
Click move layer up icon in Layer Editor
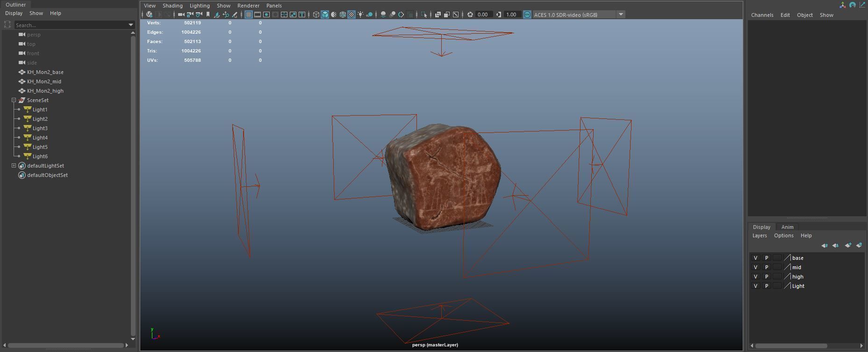point(825,245)
